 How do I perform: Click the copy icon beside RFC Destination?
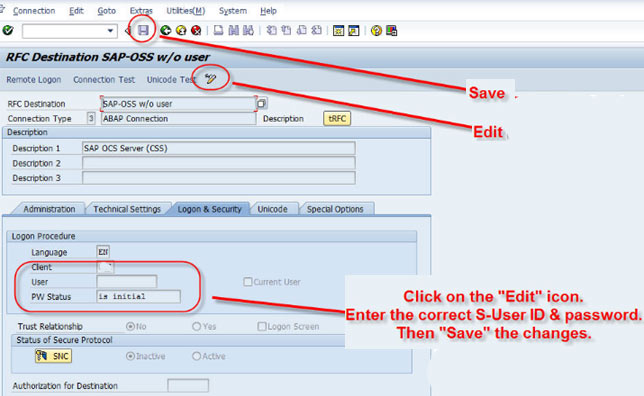[262, 103]
